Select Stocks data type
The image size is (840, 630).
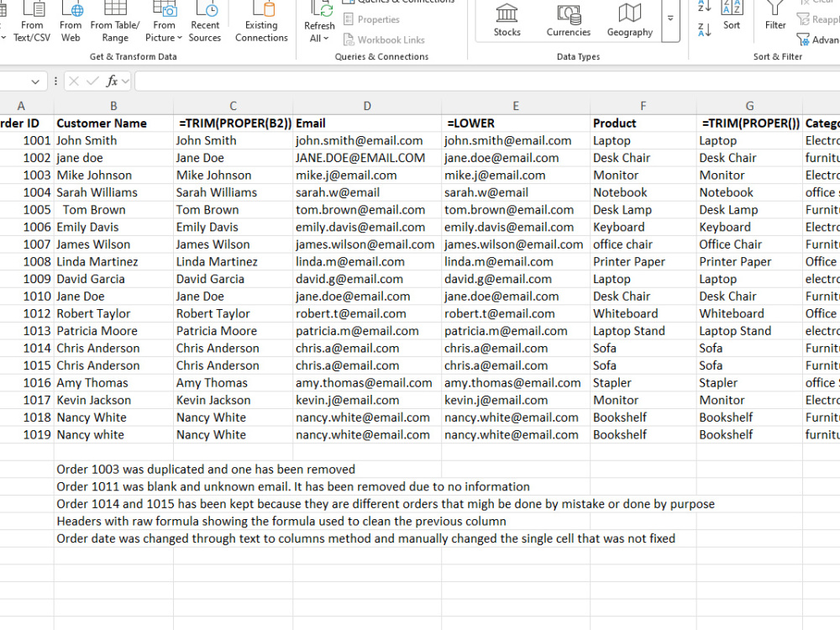point(507,20)
